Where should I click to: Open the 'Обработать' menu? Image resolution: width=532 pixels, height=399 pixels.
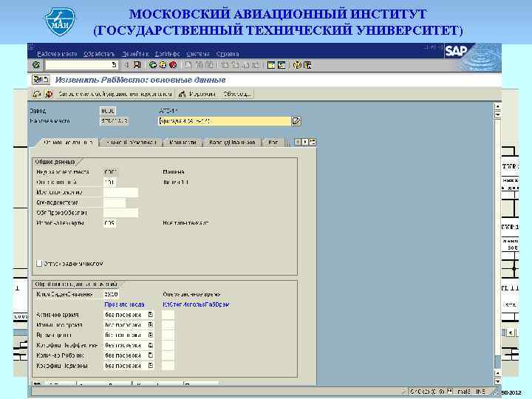point(99,54)
